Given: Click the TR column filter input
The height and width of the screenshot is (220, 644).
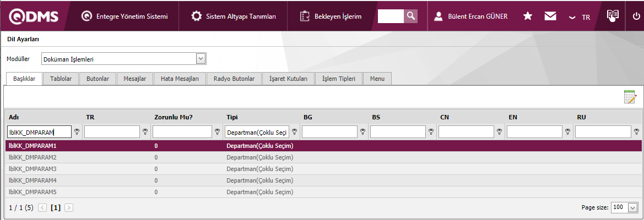Looking at the screenshot, I should tap(112, 131).
